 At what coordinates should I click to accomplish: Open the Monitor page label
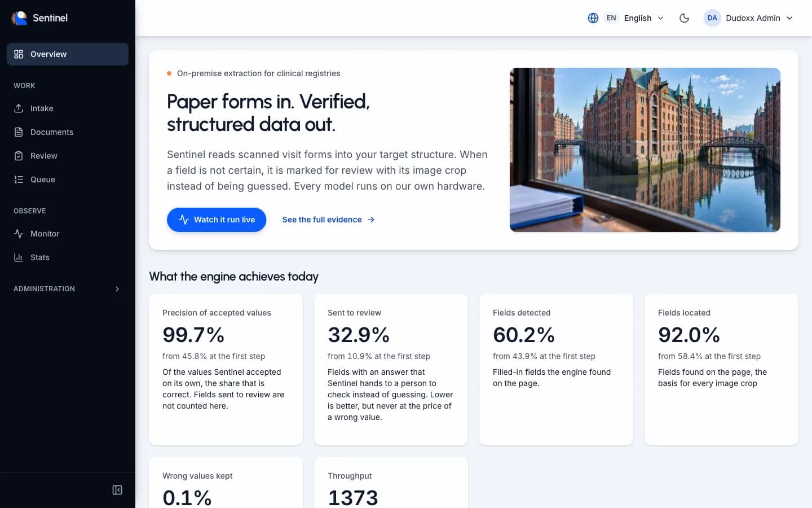[x=45, y=234]
